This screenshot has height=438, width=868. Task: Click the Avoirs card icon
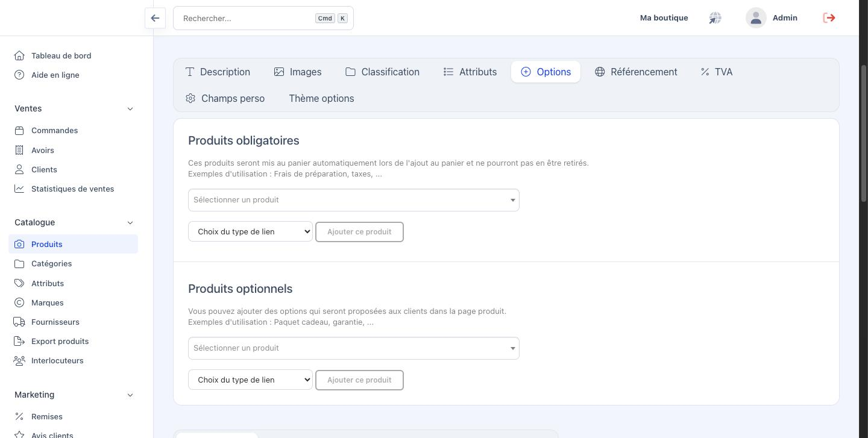pyautogui.click(x=19, y=150)
